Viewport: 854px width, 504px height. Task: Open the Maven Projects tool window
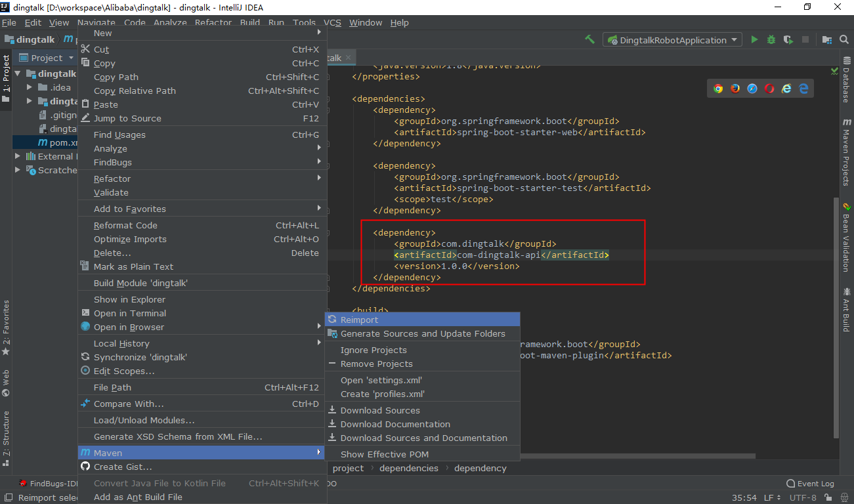click(x=846, y=152)
